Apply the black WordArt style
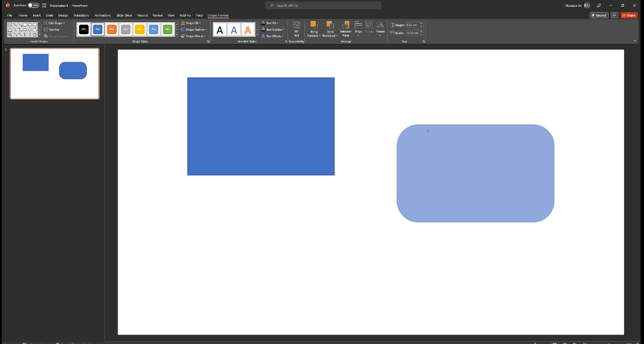Image resolution: width=644 pixels, height=344 pixels. pos(220,30)
